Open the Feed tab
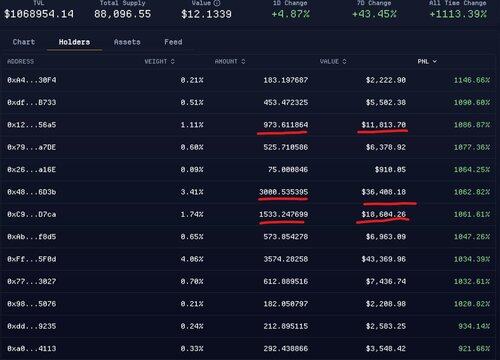 click(x=173, y=42)
